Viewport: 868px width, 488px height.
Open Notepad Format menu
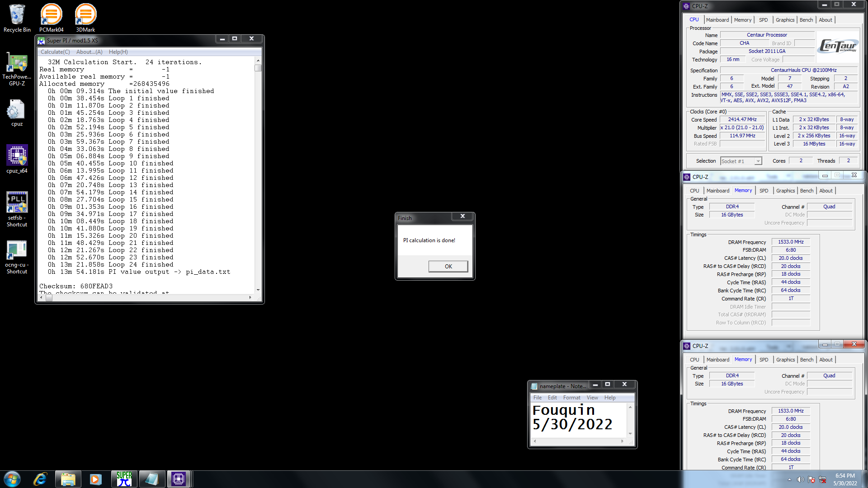(x=572, y=398)
